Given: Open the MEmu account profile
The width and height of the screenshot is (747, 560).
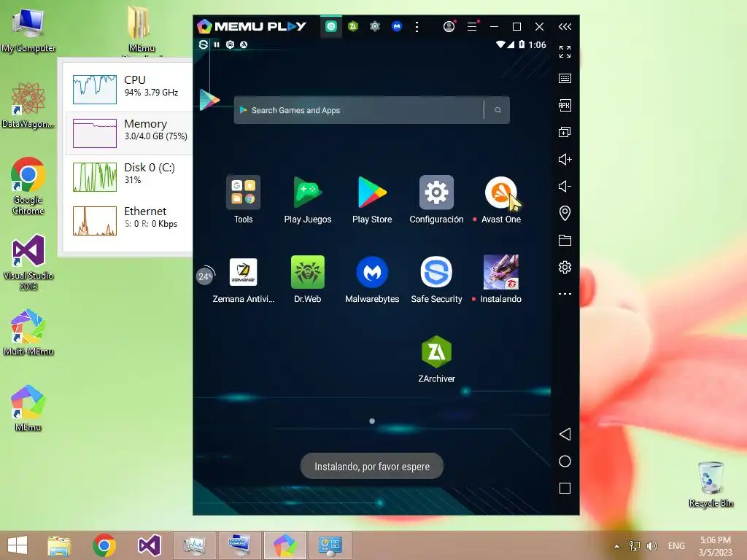Looking at the screenshot, I should point(449,27).
